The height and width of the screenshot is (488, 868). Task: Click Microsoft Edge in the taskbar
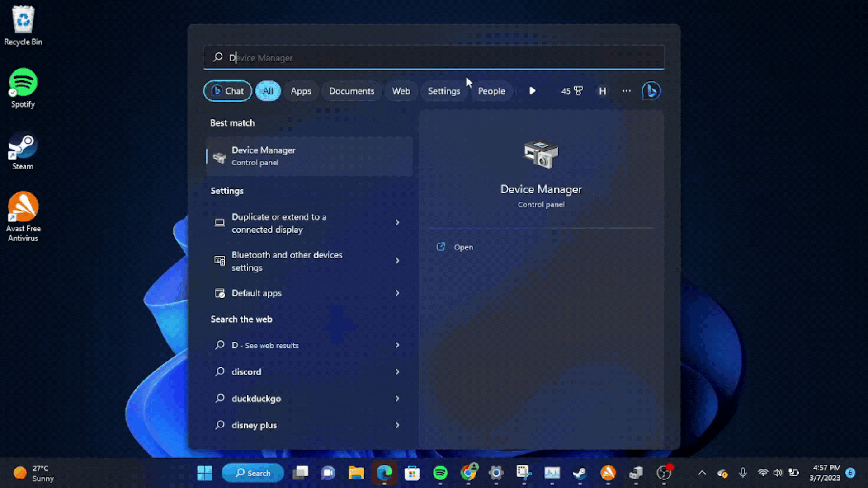point(384,473)
